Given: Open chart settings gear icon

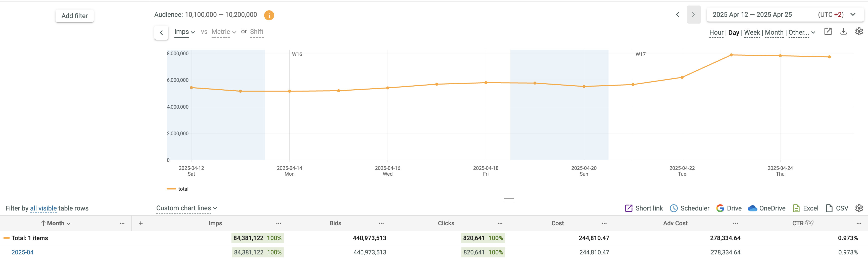Looking at the screenshot, I should tap(859, 32).
